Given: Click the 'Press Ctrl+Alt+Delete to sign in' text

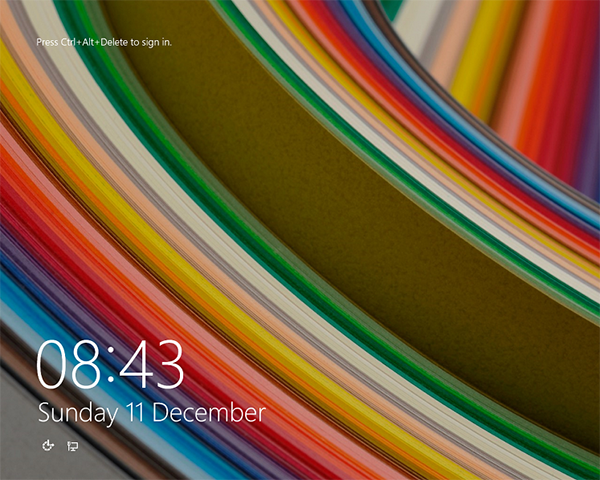Looking at the screenshot, I should [104, 43].
